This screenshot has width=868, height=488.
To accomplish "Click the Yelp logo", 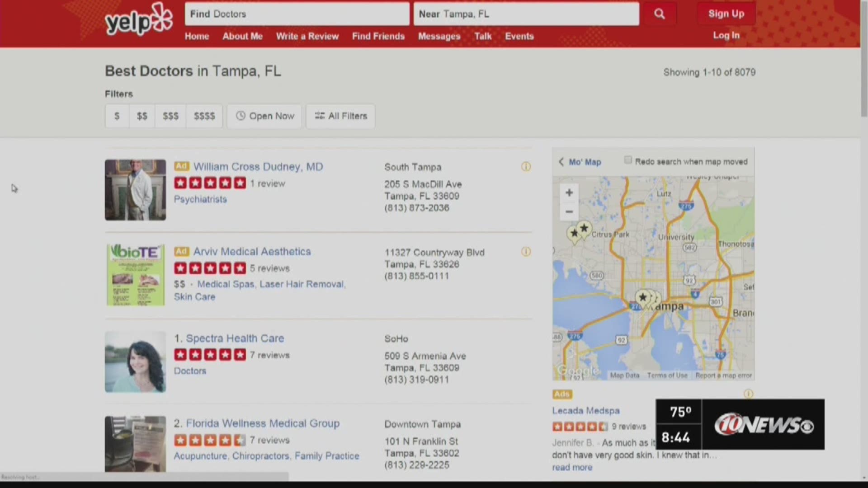I will [x=138, y=19].
